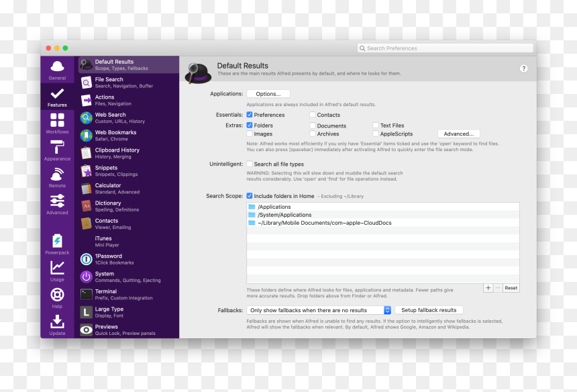Click the Snippets star icon

click(86, 170)
